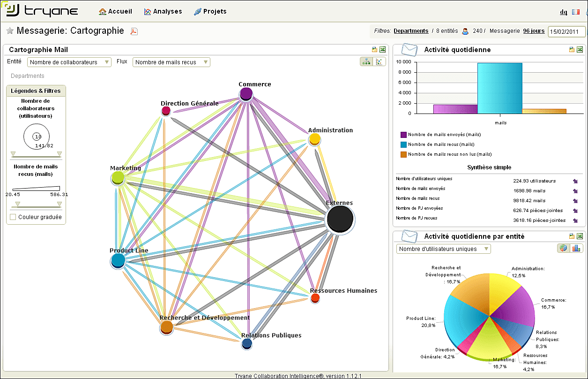Export Cartographie Mail panel to Excel
The height and width of the screenshot is (379, 588).
coord(382,50)
